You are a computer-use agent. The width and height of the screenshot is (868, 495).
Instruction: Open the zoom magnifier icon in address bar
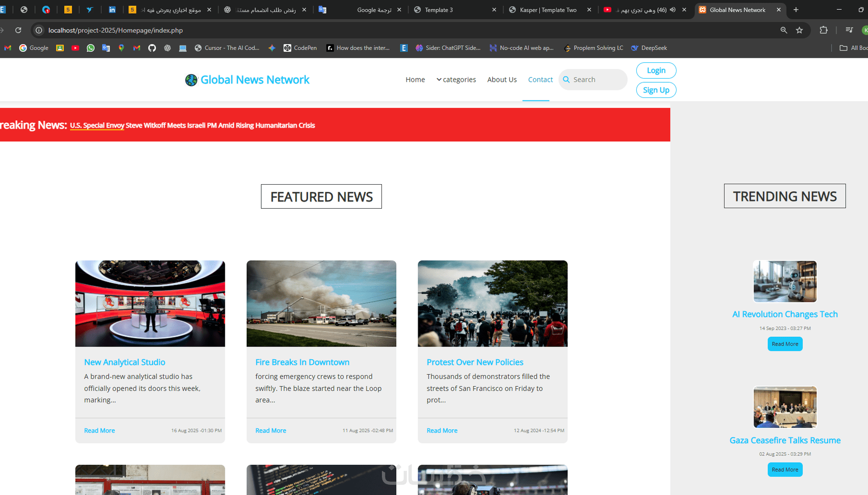[x=784, y=30]
